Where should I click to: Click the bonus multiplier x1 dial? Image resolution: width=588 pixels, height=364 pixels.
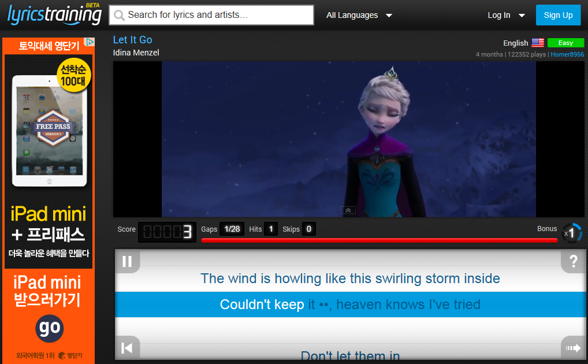pyautogui.click(x=571, y=233)
